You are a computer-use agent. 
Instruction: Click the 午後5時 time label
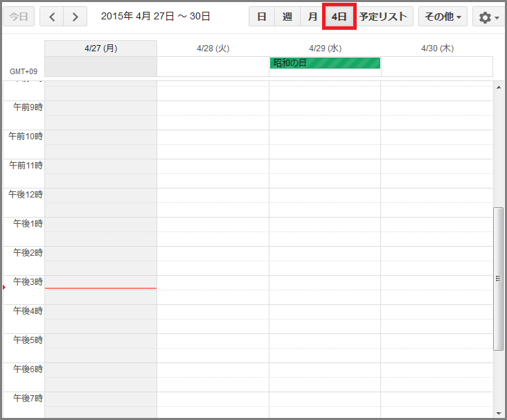coord(28,340)
